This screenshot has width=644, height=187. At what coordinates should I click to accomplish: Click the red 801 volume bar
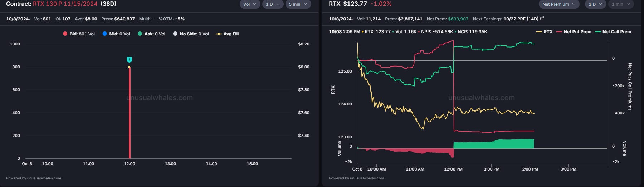pos(130,113)
